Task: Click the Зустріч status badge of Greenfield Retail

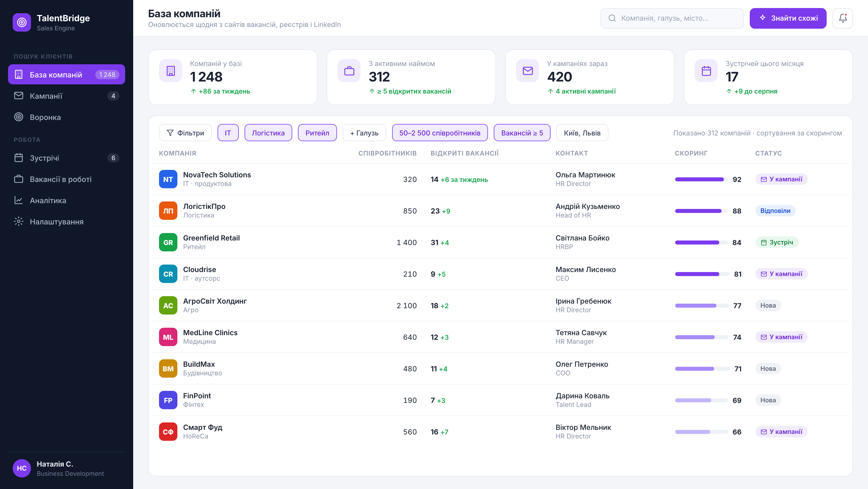Action: pos(776,242)
